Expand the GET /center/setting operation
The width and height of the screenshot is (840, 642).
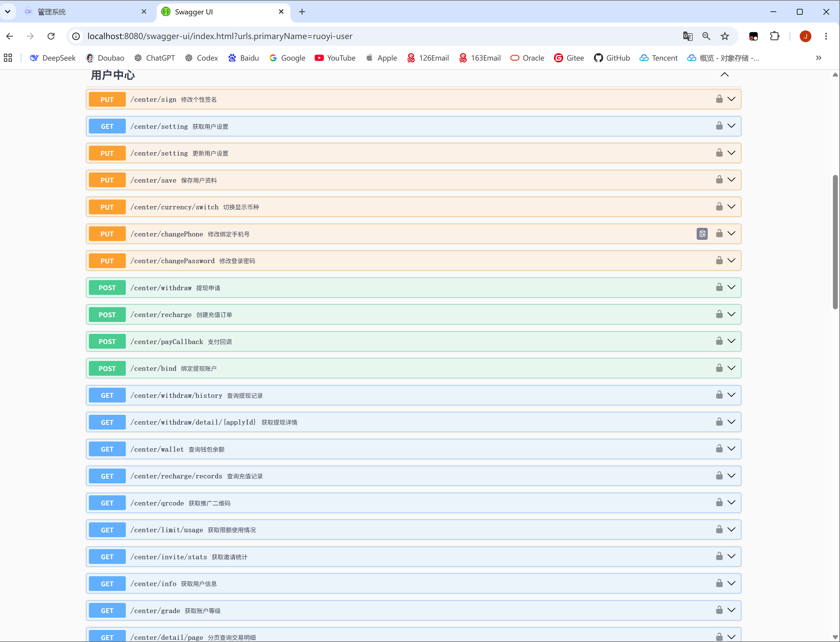(731, 126)
